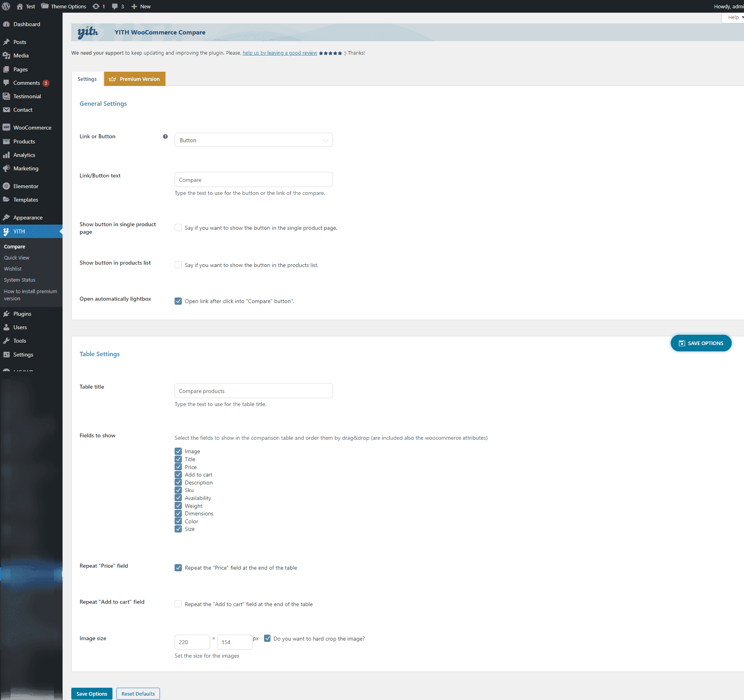The image size is (744, 700).
Task: Uncheck the Open automatically lightbox option
Action: [x=178, y=301]
